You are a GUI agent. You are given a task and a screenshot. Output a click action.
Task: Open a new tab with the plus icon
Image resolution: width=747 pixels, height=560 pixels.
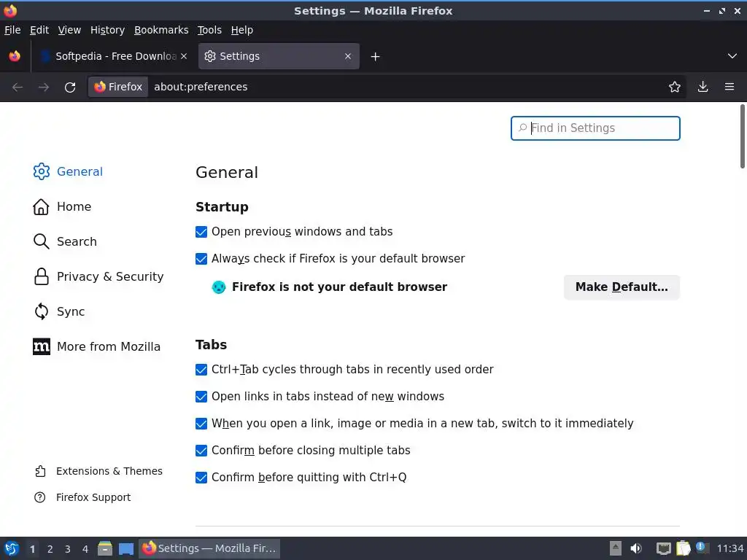point(376,57)
